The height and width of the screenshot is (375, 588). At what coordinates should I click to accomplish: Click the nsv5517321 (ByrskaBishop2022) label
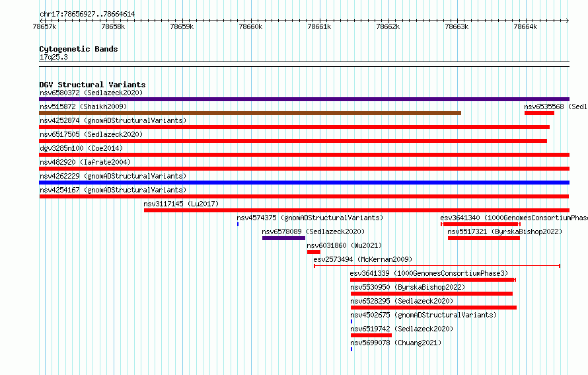pos(505,231)
